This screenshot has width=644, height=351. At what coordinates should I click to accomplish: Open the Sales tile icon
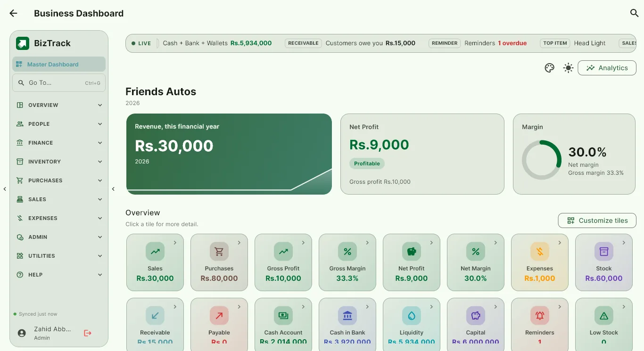[x=155, y=252]
